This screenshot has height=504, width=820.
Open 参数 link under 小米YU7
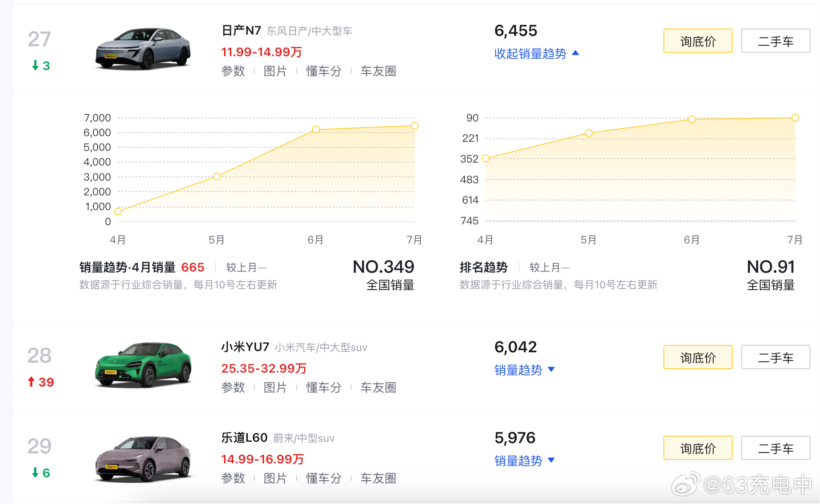click(x=233, y=387)
